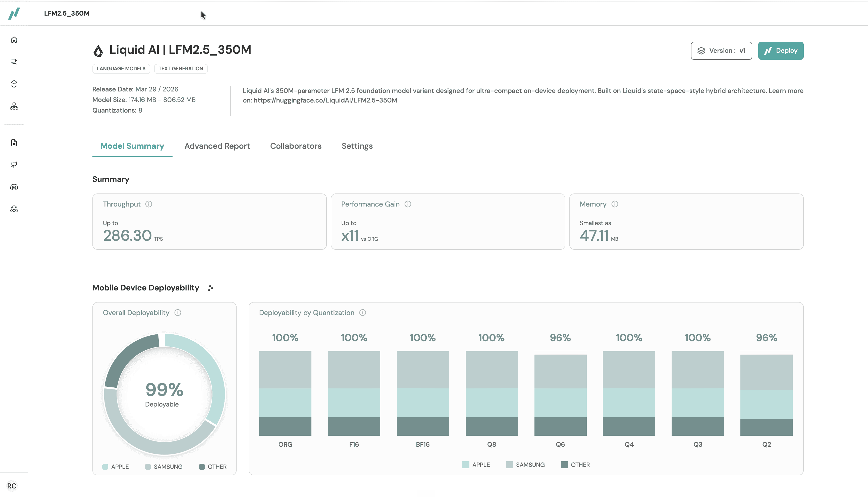Show the Throughput info tooltip icon
Image resolution: width=868 pixels, height=501 pixels.
149,204
